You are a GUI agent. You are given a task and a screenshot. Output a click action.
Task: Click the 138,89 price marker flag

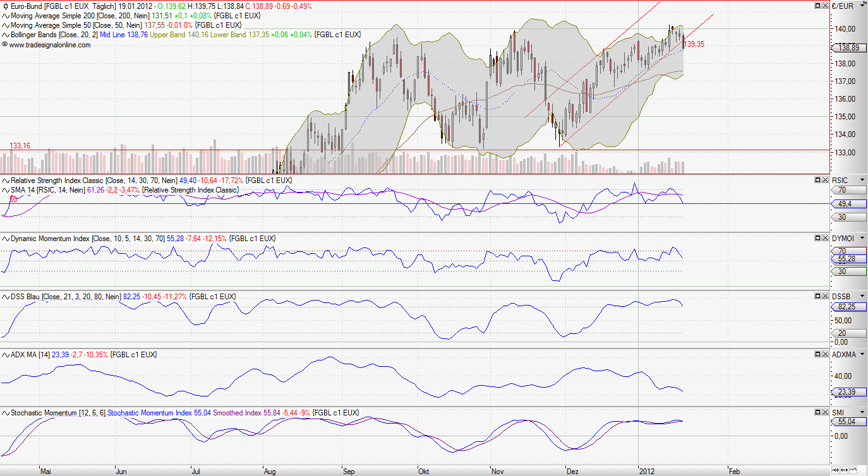(x=848, y=47)
